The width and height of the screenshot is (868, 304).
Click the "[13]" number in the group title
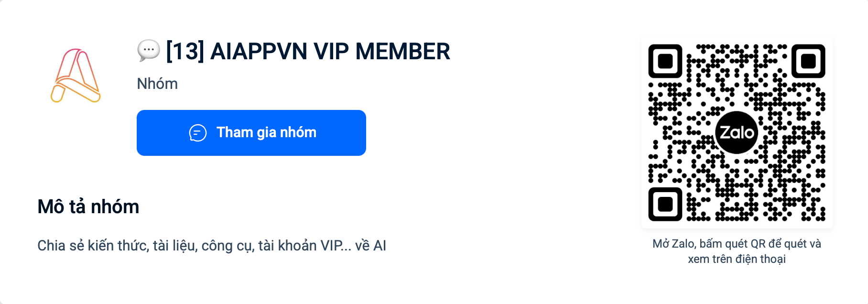click(x=184, y=51)
